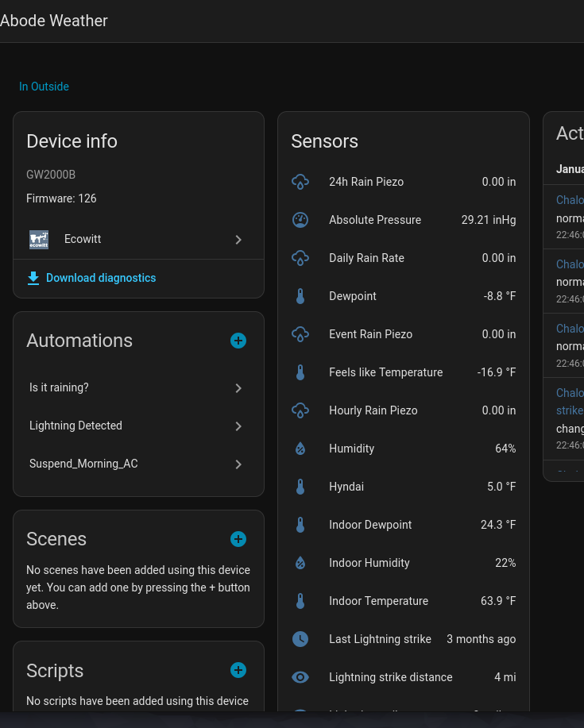Click the download icon beside Download diagnostics
Viewport: 584px width, 728px height.
[33, 278]
